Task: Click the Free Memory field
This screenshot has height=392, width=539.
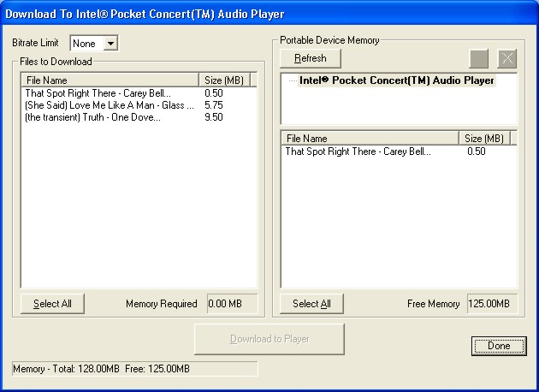Action: 492,304
